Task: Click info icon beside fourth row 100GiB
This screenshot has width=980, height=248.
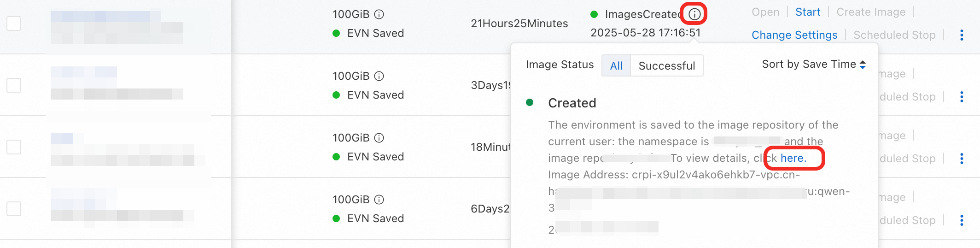Action: coord(379,200)
